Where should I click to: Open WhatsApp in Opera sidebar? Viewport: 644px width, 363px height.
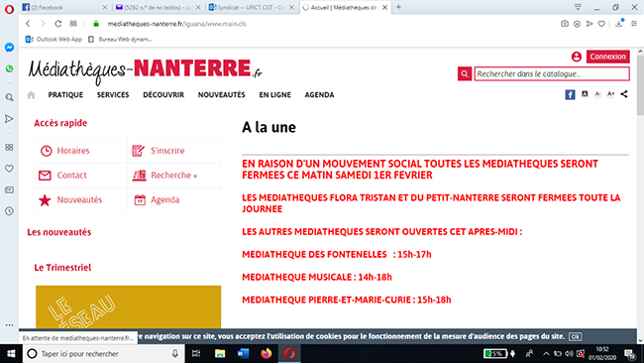pos(10,68)
